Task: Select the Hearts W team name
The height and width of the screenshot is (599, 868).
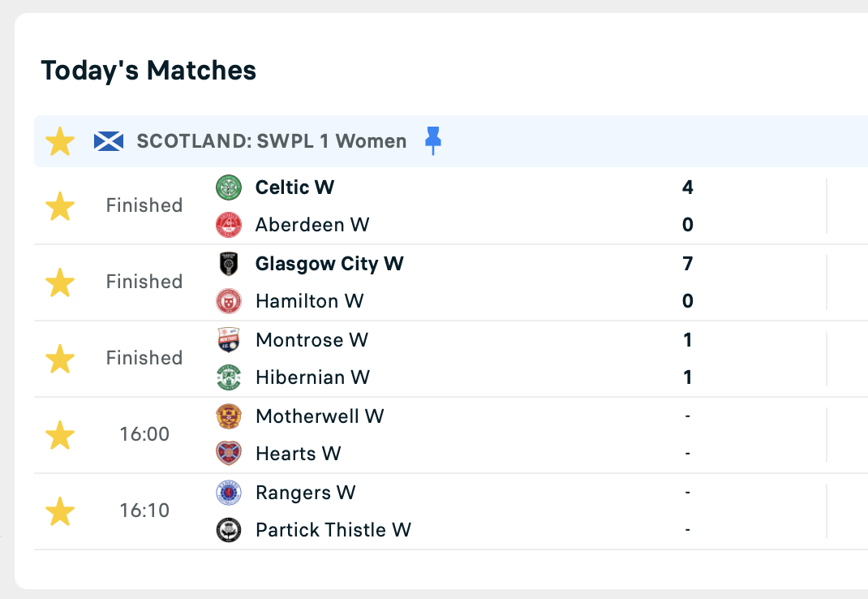Action: (x=298, y=454)
